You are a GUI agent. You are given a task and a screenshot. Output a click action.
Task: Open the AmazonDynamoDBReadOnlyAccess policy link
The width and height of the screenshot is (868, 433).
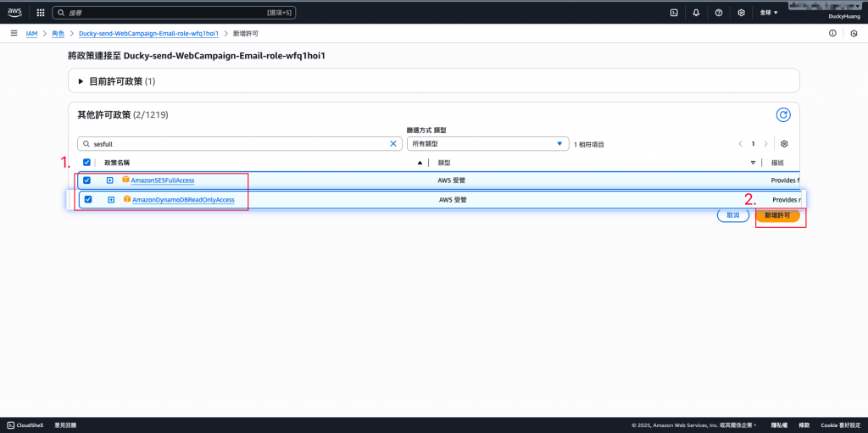pos(183,199)
